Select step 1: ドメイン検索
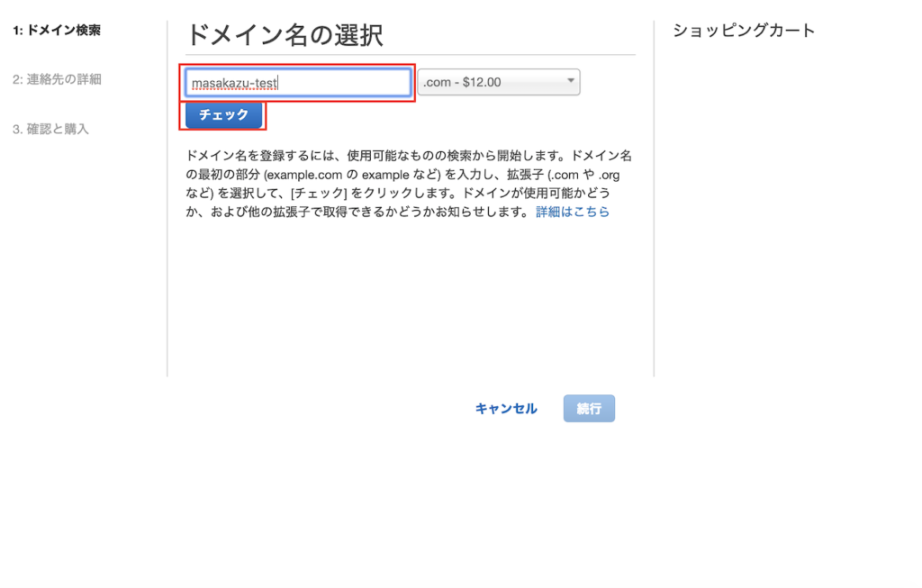This screenshot has height=588, width=922. tap(57, 31)
